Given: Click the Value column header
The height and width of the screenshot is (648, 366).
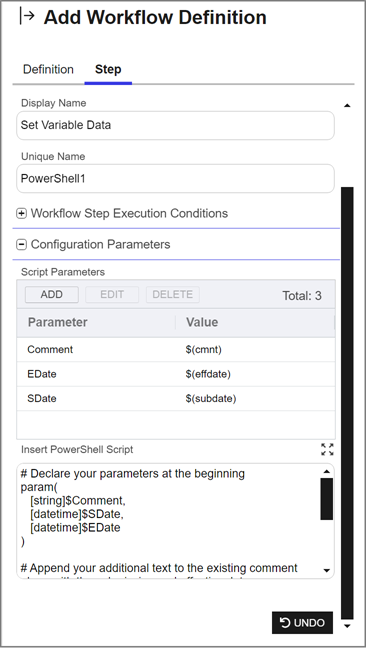Looking at the screenshot, I should pos(254,322).
